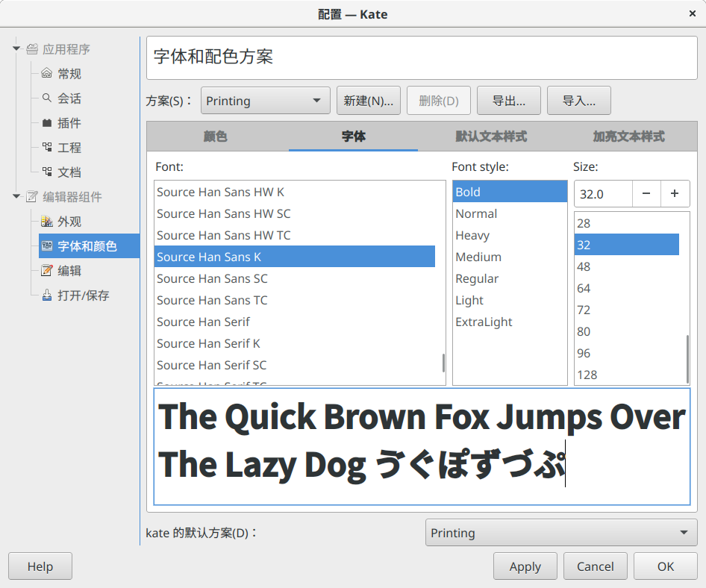Close the Kate configuration dialog
The height and width of the screenshot is (588, 706).
point(693,13)
